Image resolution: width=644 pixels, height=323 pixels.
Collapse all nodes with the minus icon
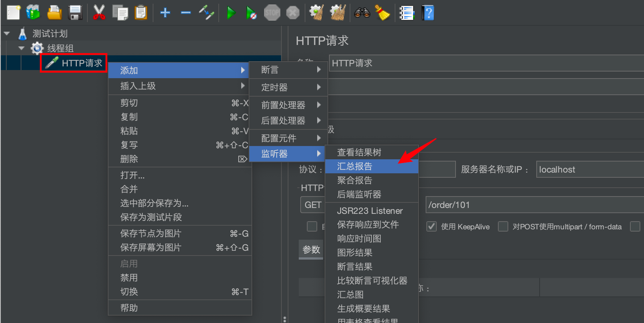[x=186, y=13]
